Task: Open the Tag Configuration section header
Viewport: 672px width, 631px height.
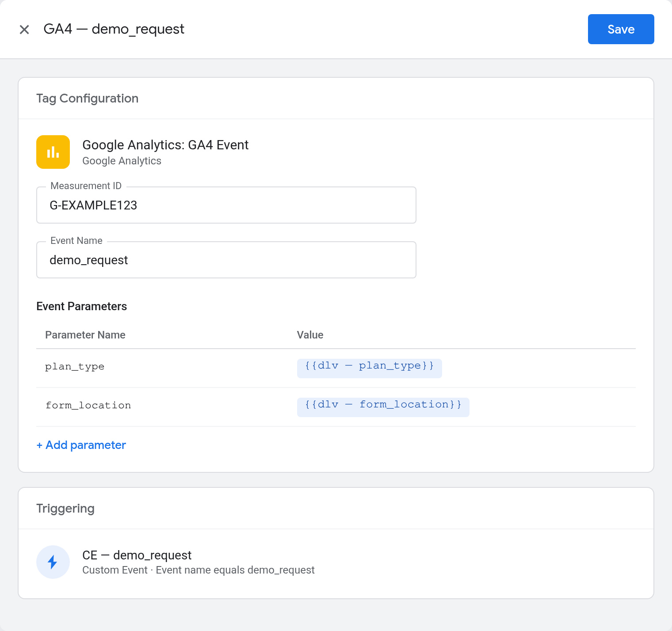Action: pos(88,98)
